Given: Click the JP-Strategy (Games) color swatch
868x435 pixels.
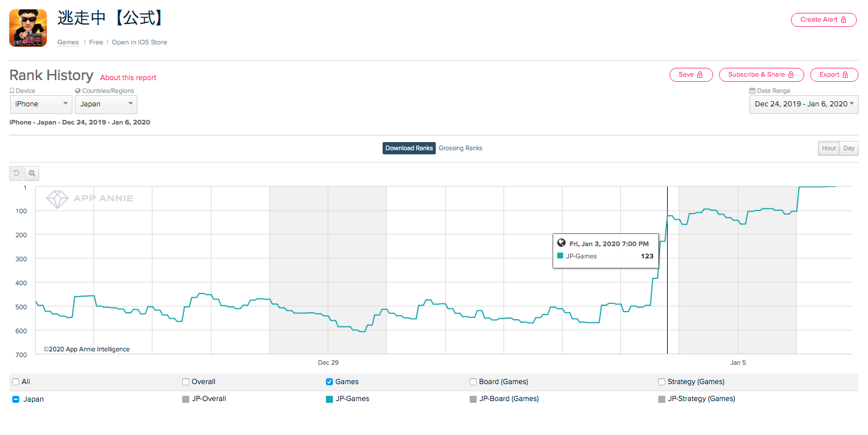Looking at the screenshot, I should 662,399.
